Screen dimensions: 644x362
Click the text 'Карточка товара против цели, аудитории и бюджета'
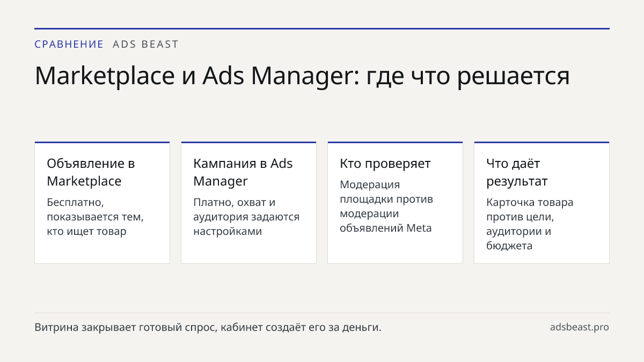(x=530, y=224)
